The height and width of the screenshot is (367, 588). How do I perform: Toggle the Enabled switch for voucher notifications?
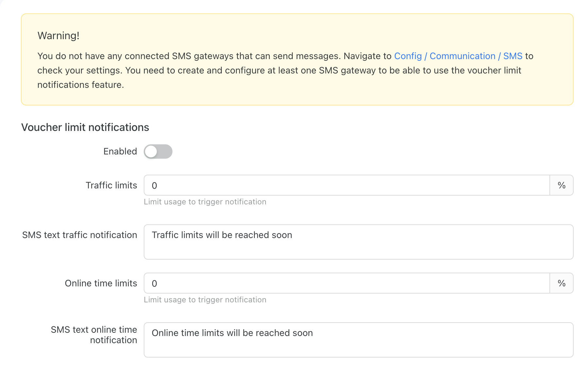[158, 152]
